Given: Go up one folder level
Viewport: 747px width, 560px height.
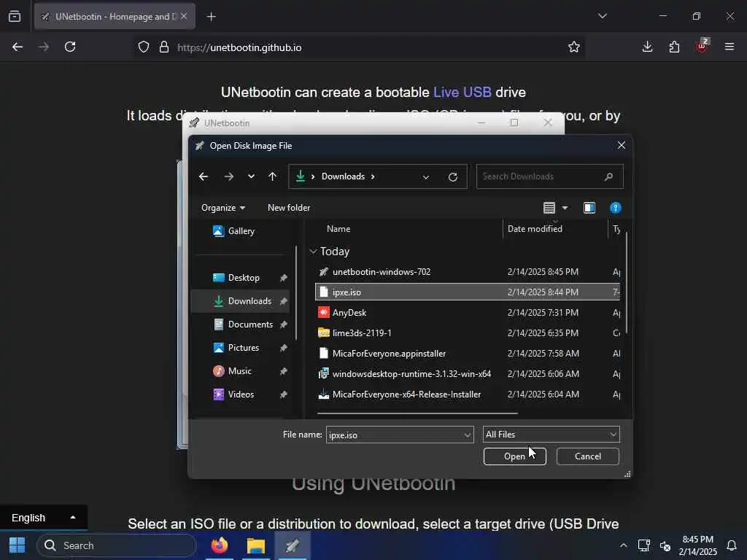Looking at the screenshot, I should click(273, 176).
